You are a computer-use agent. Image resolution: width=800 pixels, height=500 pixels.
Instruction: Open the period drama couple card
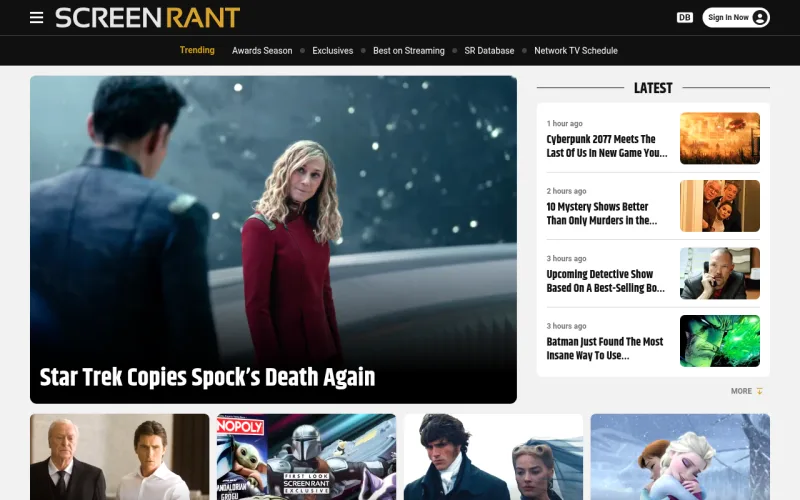(493, 457)
